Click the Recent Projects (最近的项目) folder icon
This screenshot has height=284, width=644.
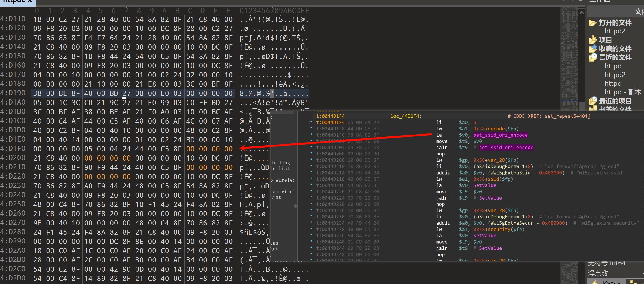593,101
